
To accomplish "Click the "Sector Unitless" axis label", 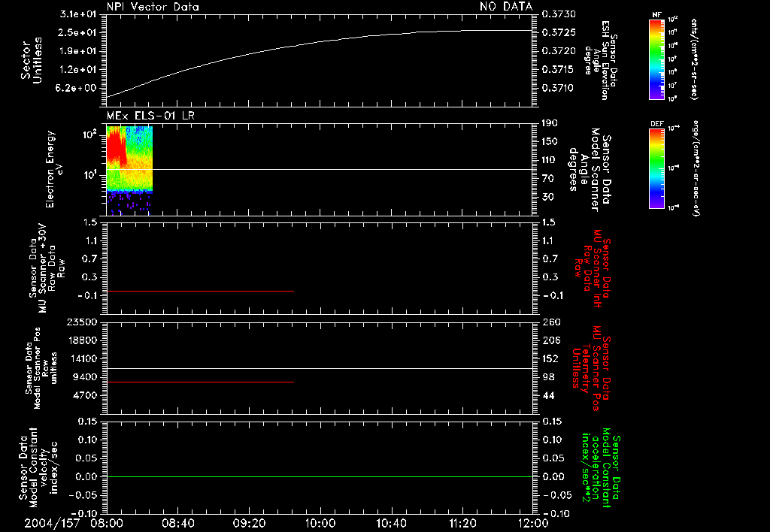I will click(32, 60).
